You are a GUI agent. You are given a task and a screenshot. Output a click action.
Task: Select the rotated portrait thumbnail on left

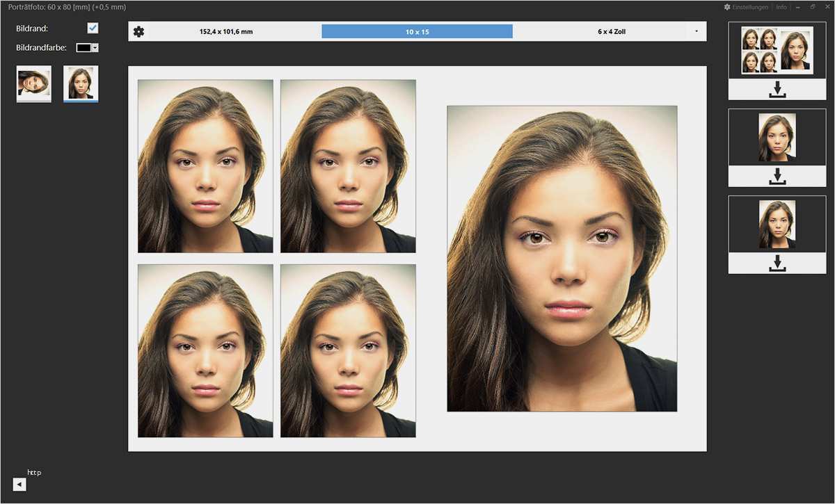tap(34, 83)
